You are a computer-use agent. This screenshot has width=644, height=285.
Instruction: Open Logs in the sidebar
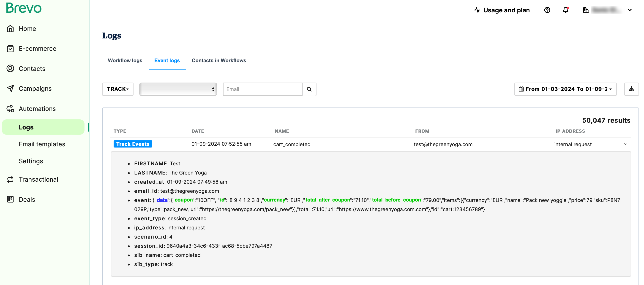pos(43,127)
